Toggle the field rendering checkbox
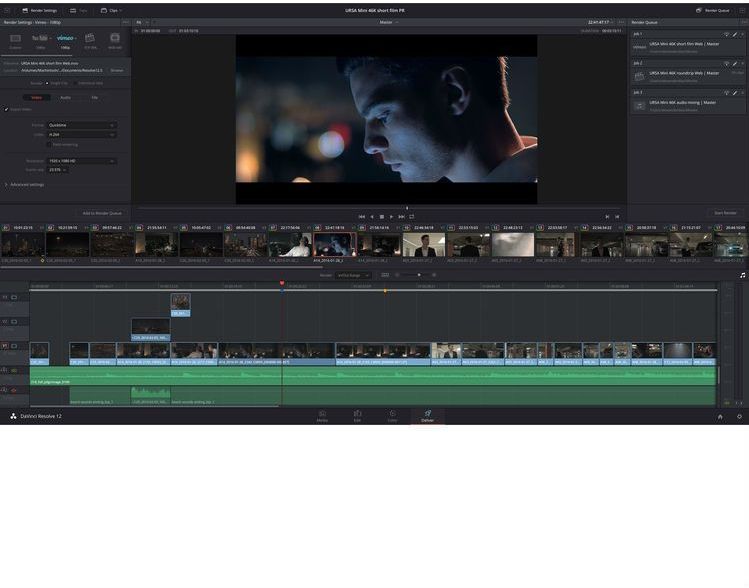Image resolution: width=749 pixels, height=588 pixels. point(49,144)
